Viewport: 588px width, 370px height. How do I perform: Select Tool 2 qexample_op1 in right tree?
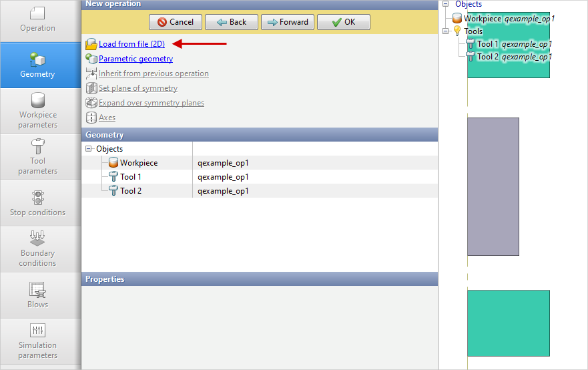[x=514, y=57]
